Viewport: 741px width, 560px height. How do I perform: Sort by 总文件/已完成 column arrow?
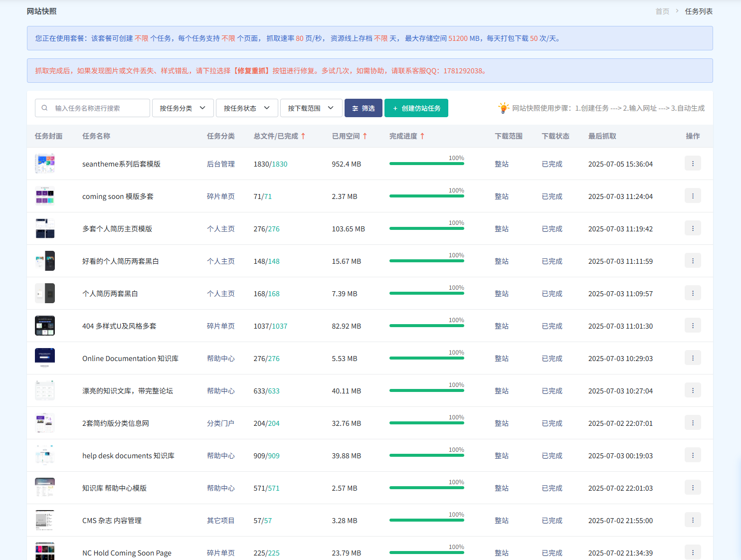click(303, 136)
